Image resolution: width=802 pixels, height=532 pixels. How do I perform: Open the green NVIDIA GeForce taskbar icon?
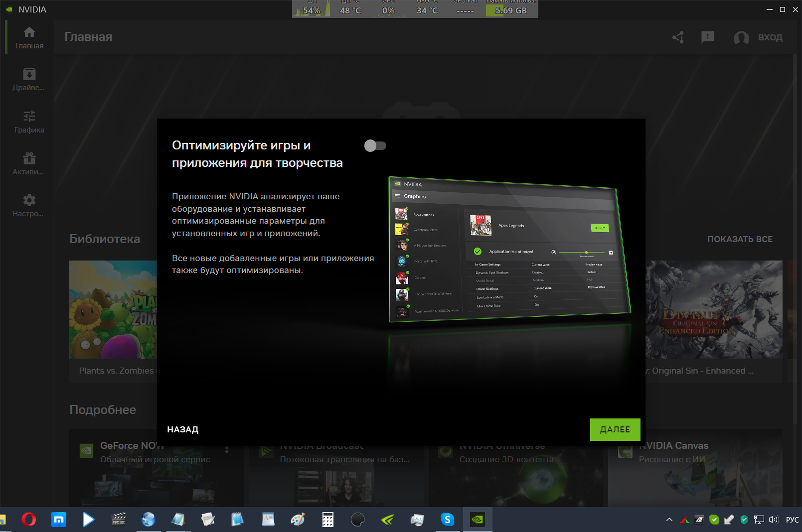pyautogui.click(x=387, y=520)
